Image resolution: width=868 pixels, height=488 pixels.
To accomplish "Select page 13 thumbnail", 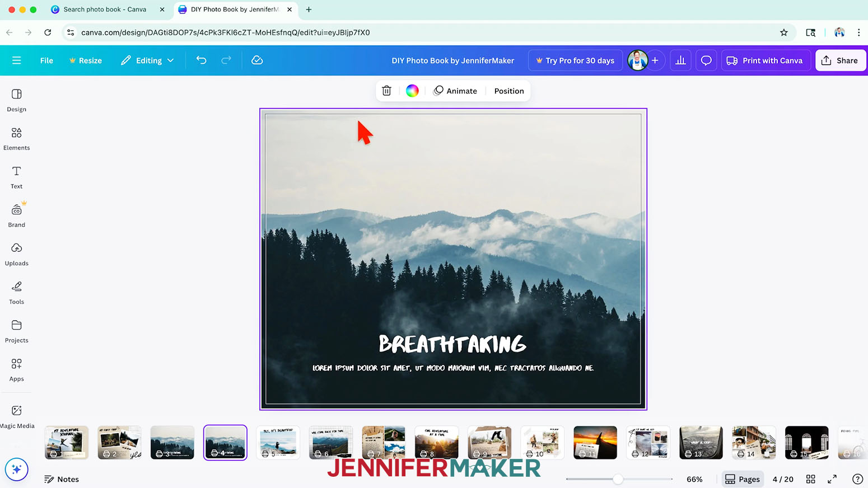I will coord(701,443).
